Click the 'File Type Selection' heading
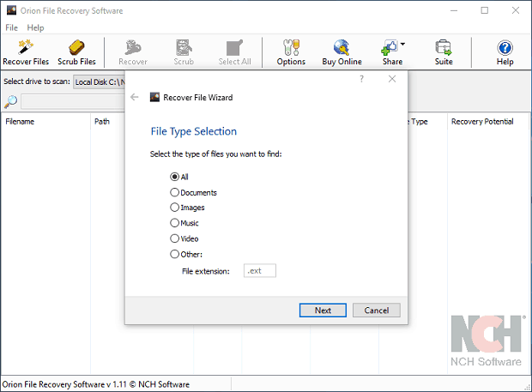 (x=194, y=131)
